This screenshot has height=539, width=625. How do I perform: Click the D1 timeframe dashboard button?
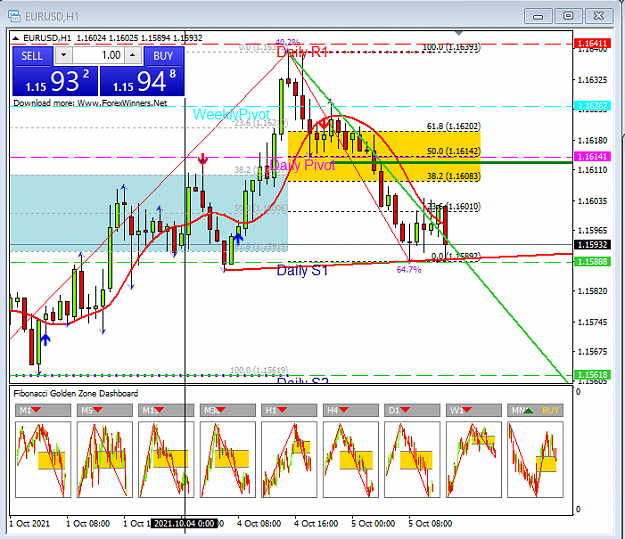click(x=412, y=410)
